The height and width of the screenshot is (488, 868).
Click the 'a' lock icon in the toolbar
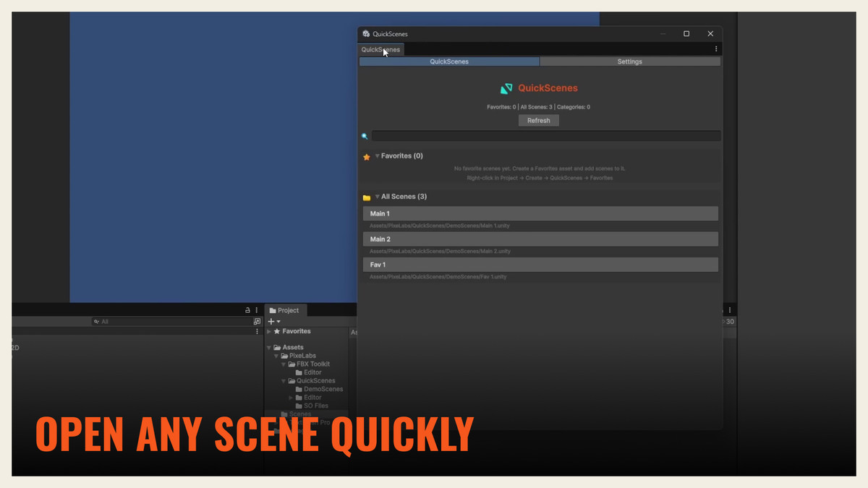coord(247,309)
